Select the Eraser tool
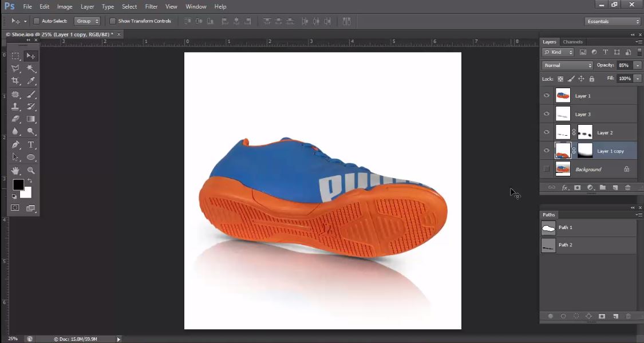Image resolution: width=644 pixels, height=343 pixels. point(15,119)
